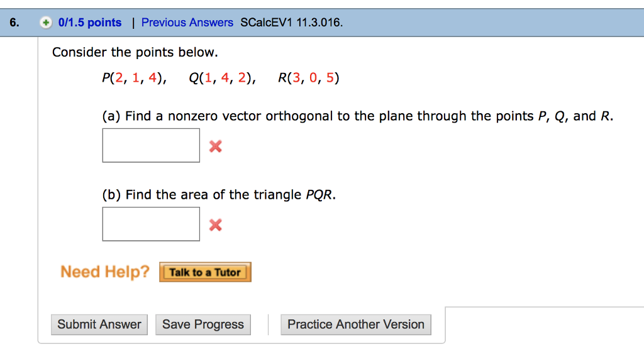Viewport: 644px width, 354px height.
Task: Open the Previous Answers link
Action: tap(187, 23)
